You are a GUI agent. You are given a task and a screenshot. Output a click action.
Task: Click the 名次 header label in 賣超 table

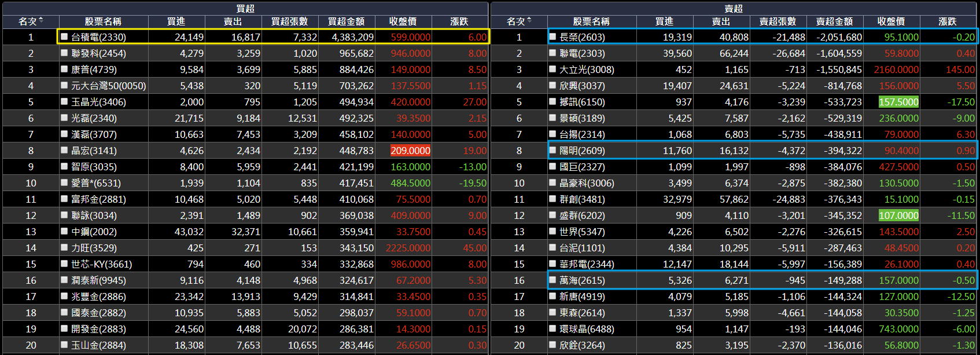(516, 21)
